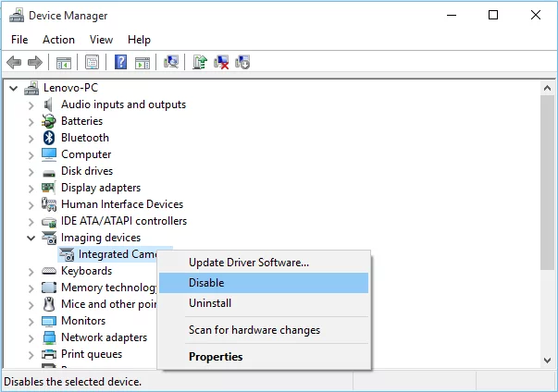Expand the Display adapters category

click(x=31, y=188)
